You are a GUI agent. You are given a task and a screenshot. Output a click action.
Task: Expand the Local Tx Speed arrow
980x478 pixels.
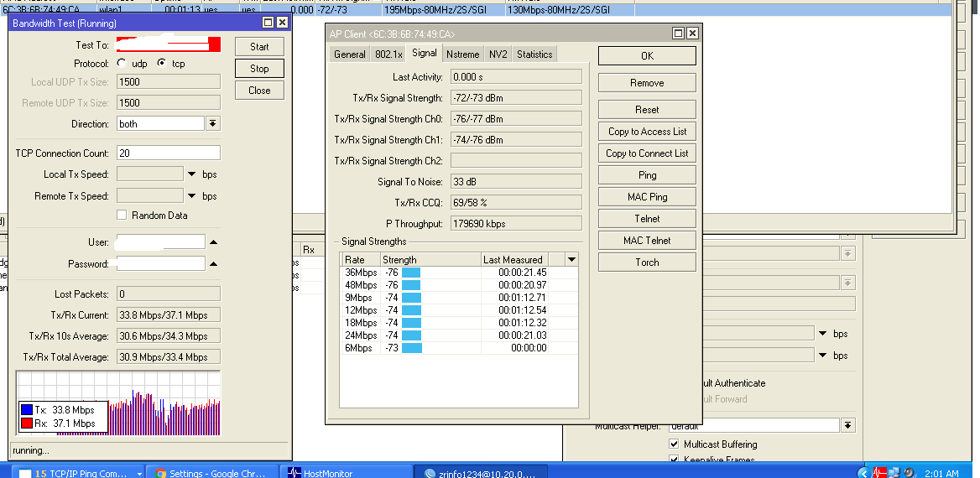(192, 175)
